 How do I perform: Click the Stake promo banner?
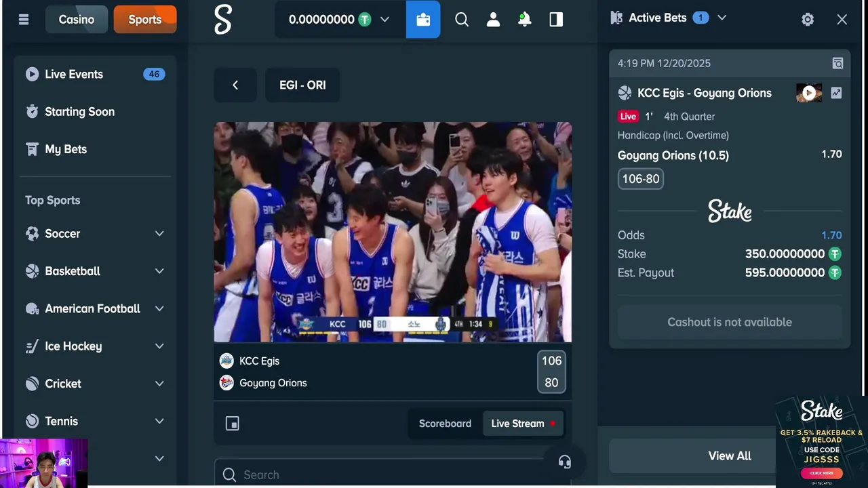click(x=821, y=441)
